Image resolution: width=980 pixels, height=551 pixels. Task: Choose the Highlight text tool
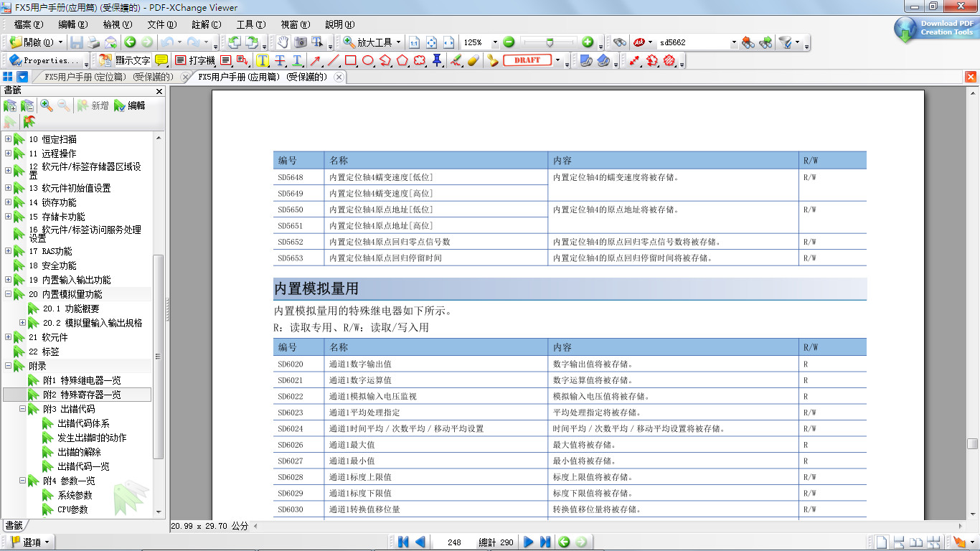coord(263,61)
